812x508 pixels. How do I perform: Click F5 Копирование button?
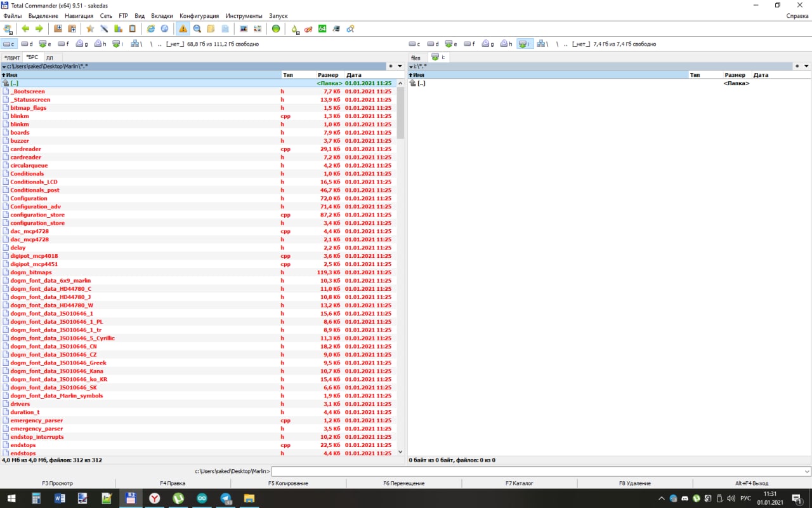[x=288, y=483]
